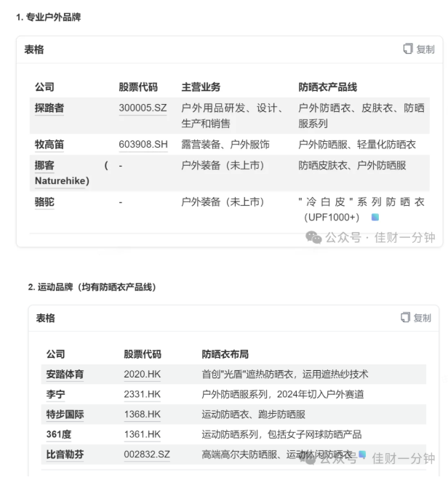Viewport: 448px width, 480px height.
Task: Click cell 户外防晒服系列，2024年切入户外赛道
Action: tap(283, 394)
